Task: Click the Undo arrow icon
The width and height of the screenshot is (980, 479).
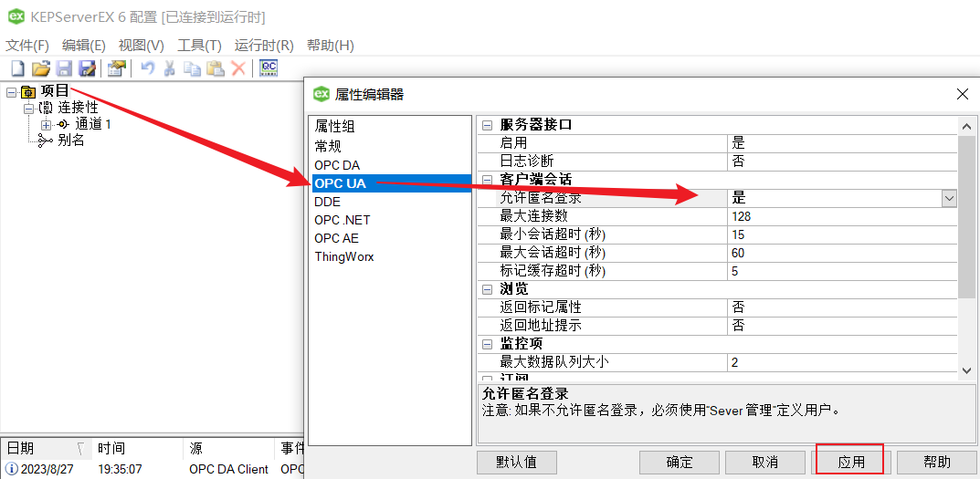Action: [x=147, y=68]
